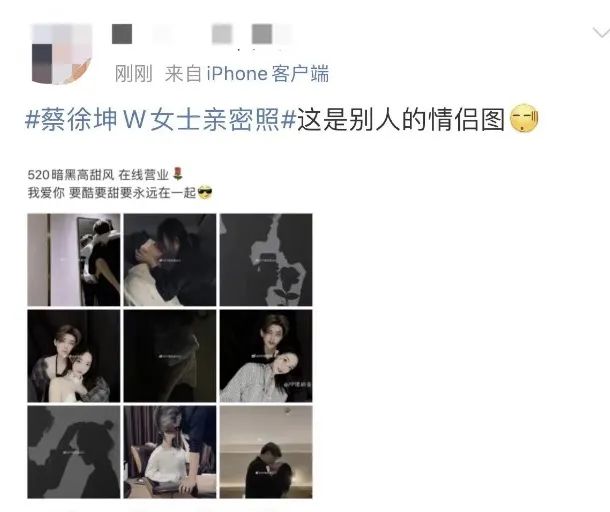610x512 pixels.
Task: Open the rose shadow silhouette thumbnail
Action: pos(266,260)
